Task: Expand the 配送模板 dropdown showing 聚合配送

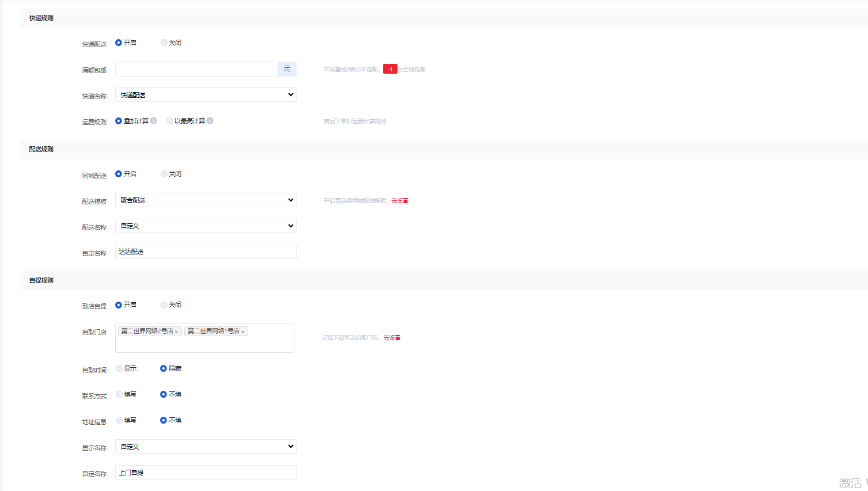Action: tap(206, 200)
